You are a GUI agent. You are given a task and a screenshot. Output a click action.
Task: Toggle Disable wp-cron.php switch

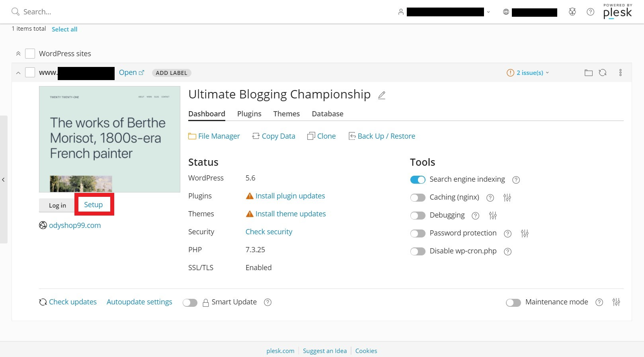click(x=418, y=251)
